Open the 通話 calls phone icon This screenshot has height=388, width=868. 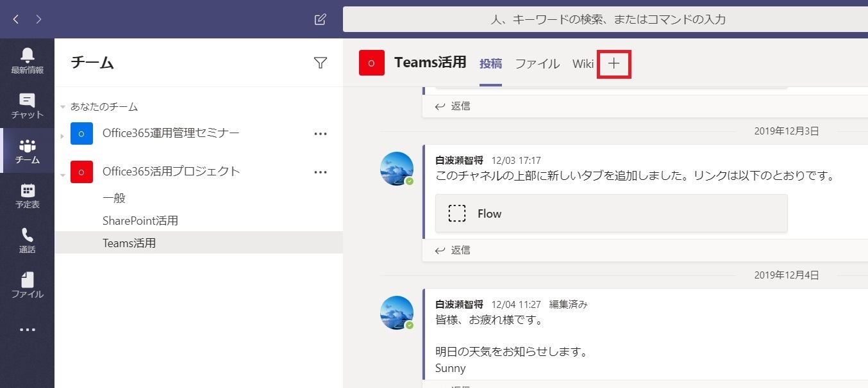click(27, 241)
